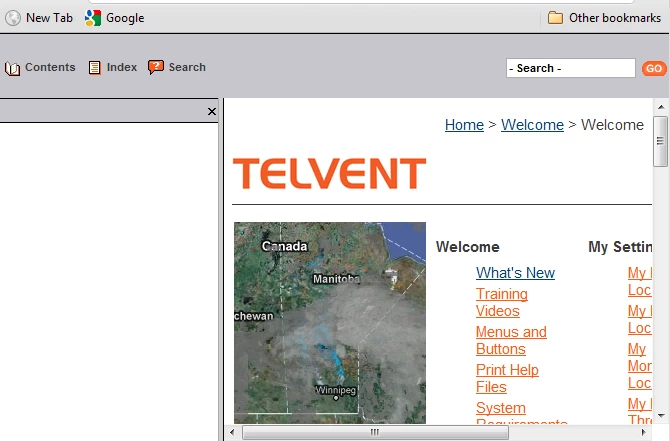Open the Contents tab label
The width and height of the screenshot is (670, 441).
tap(50, 67)
